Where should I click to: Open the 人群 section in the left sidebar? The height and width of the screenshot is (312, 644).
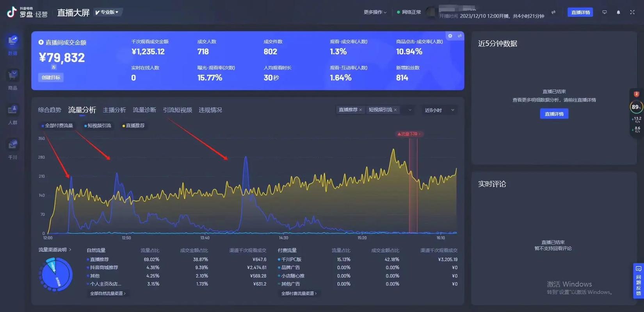point(12,115)
